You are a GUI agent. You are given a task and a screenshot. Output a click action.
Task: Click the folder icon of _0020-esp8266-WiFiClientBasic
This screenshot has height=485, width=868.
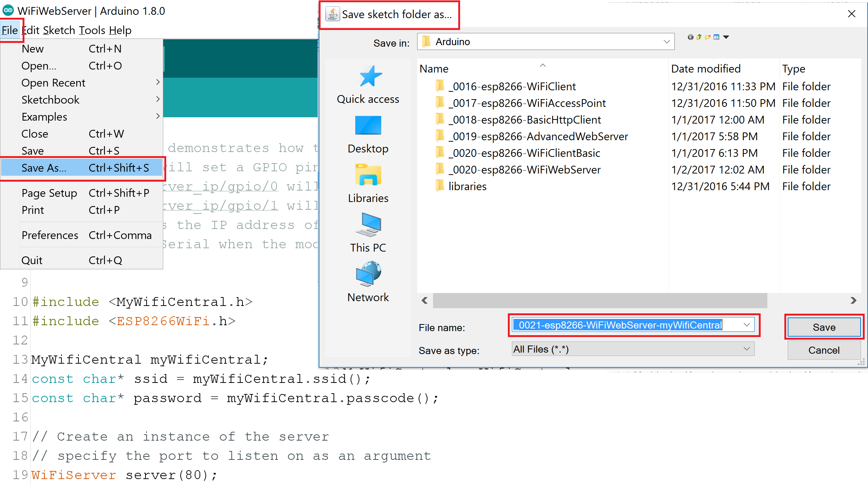[x=440, y=153]
